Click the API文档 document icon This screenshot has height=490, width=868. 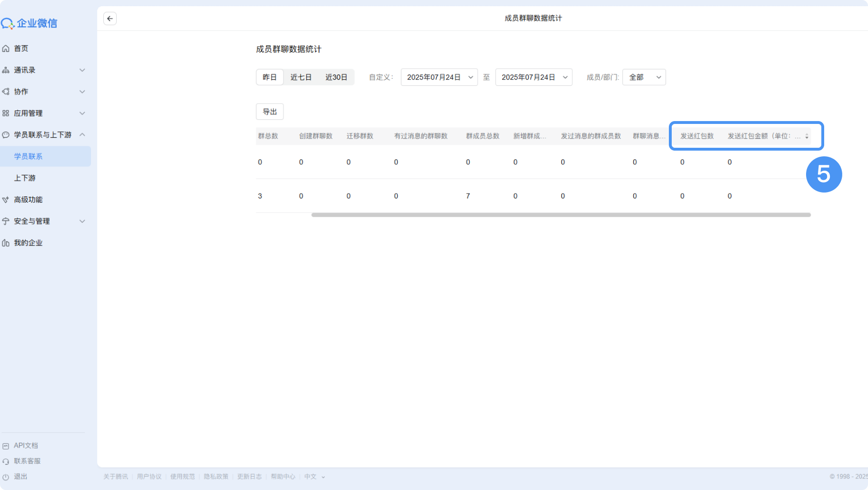click(x=6, y=446)
